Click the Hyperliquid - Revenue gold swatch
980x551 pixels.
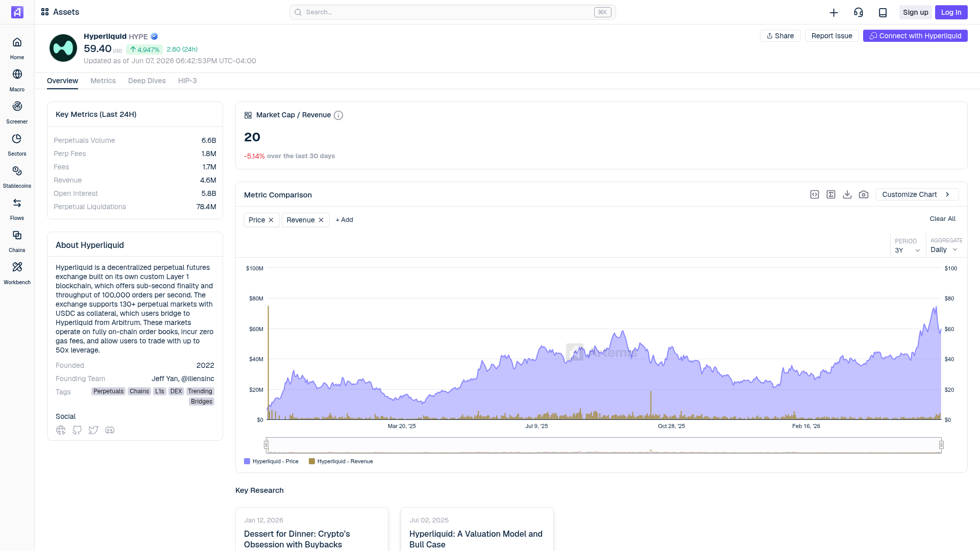click(x=312, y=461)
